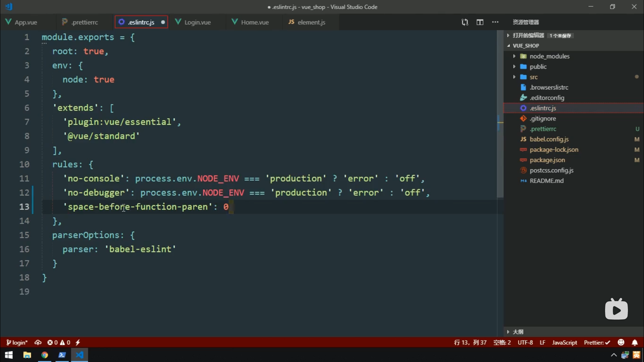
Task: Switch to the Login.vue tab
Action: click(x=198, y=22)
